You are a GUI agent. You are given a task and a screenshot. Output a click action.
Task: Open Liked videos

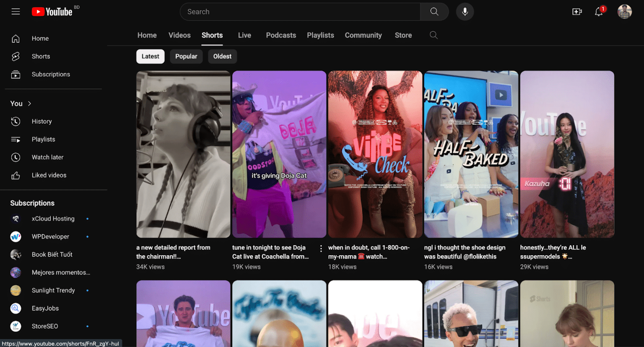tap(49, 175)
